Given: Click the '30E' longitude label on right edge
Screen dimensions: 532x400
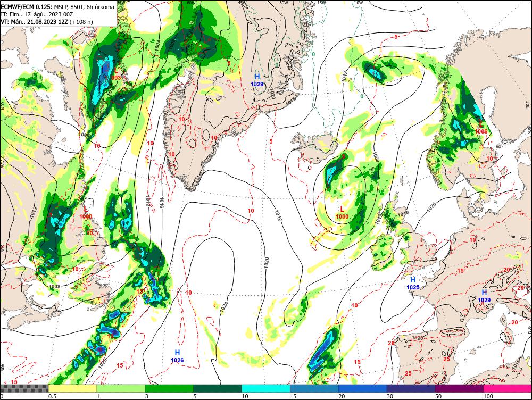Looking at the screenshot, I should (528, 104).
